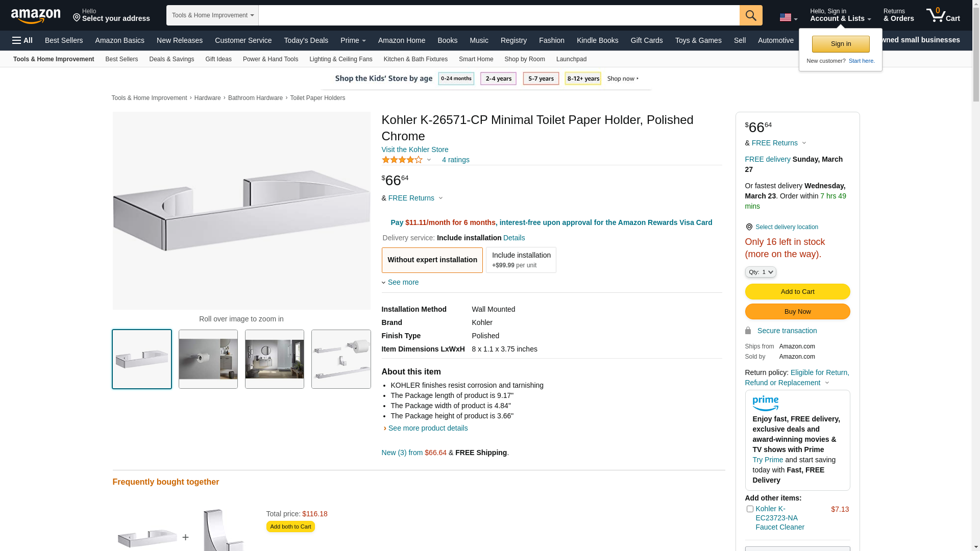Click the Add to Cart button
The width and height of the screenshot is (980, 551).
[797, 292]
